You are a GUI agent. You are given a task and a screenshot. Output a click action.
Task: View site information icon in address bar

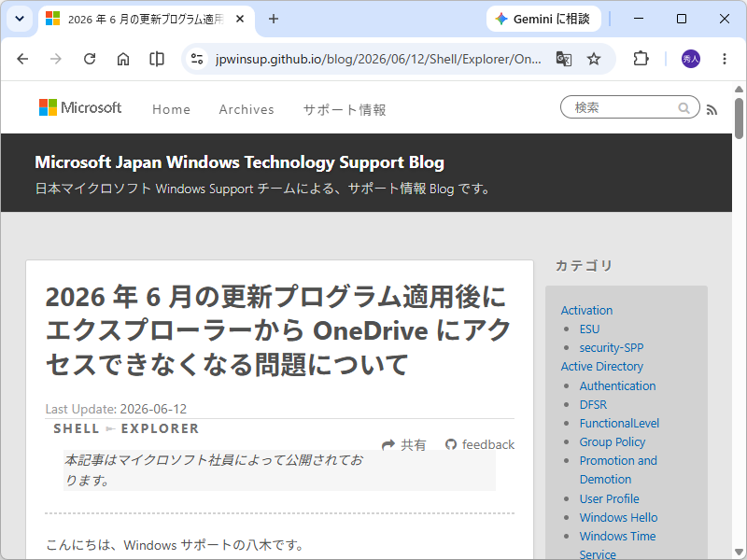(x=197, y=59)
